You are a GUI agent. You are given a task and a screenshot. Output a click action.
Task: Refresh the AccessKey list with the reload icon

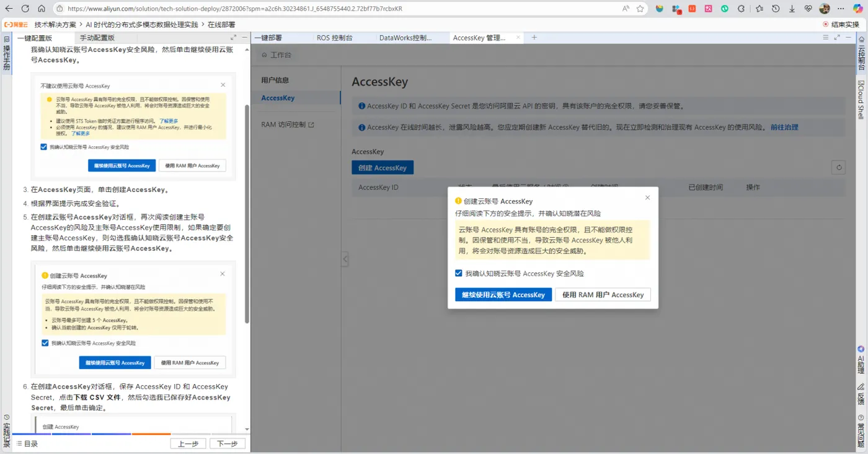click(x=838, y=167)
